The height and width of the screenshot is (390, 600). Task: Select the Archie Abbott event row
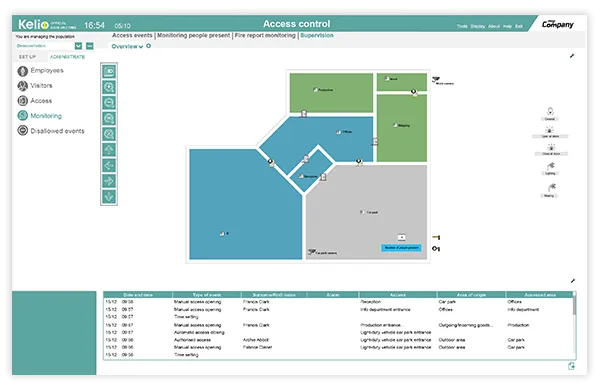pos(338,340)
